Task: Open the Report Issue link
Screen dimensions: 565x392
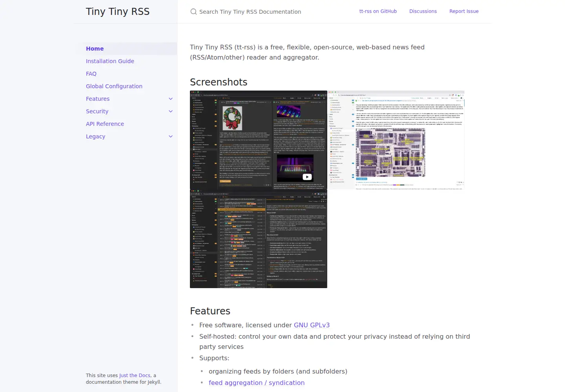Action: [x=464, y=11]
